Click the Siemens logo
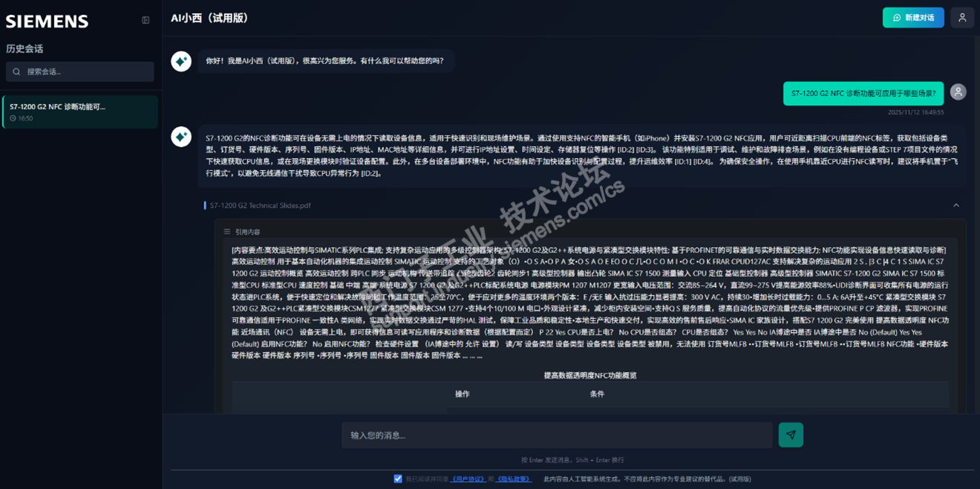Viewport: 980px width, 489px height. click(x=47, y=22)
